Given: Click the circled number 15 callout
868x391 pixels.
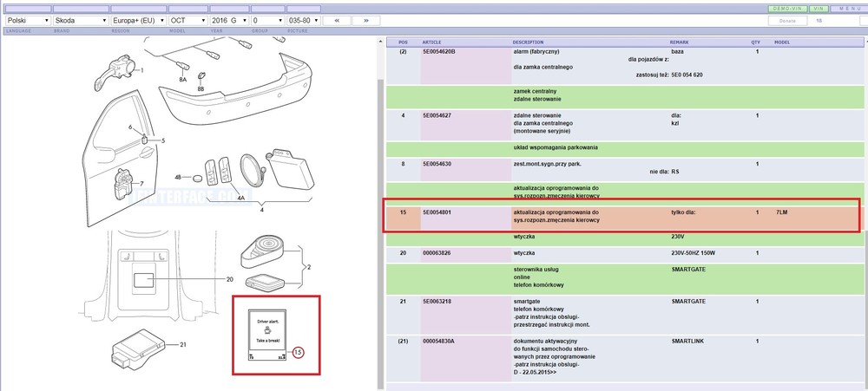Looking at the screenshot, I should click(x=298, y=352).
